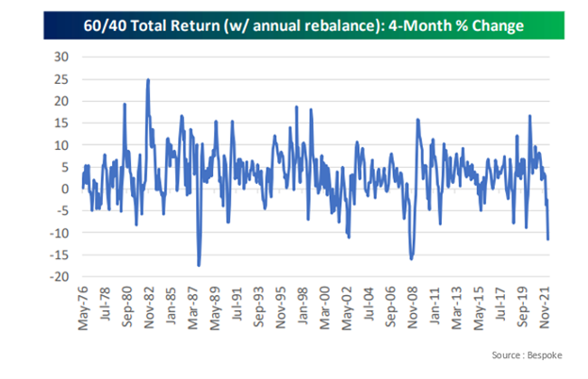Click the x-axis label Jan-85
The height and width of the screenshot is (379, 588).
pos(171,306)
